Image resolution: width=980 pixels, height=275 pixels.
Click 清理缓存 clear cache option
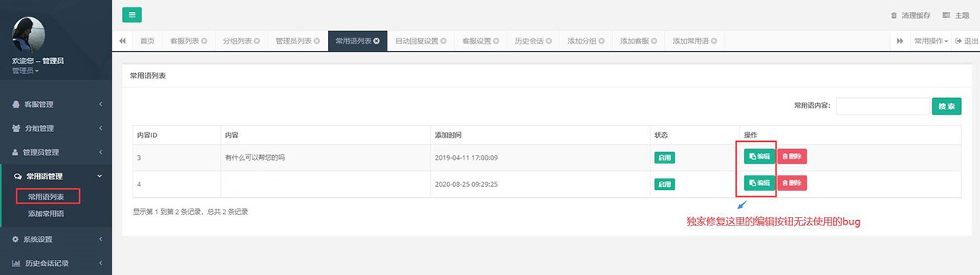911,15
